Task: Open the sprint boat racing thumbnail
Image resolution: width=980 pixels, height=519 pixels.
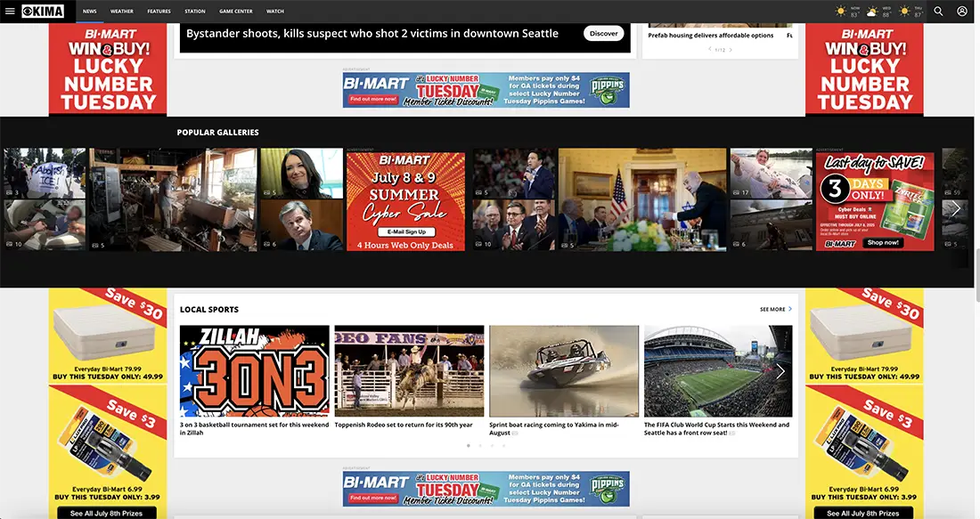Action: pos(564,371)
